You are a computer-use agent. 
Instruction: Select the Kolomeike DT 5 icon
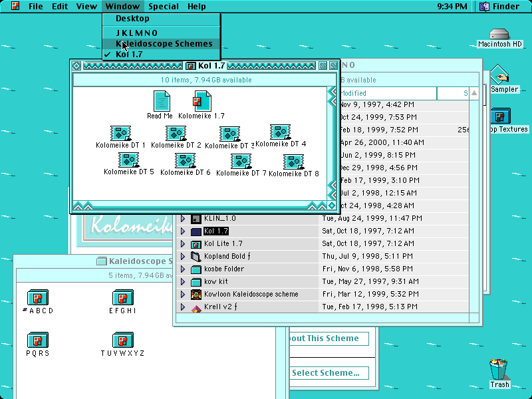(128, 160)
